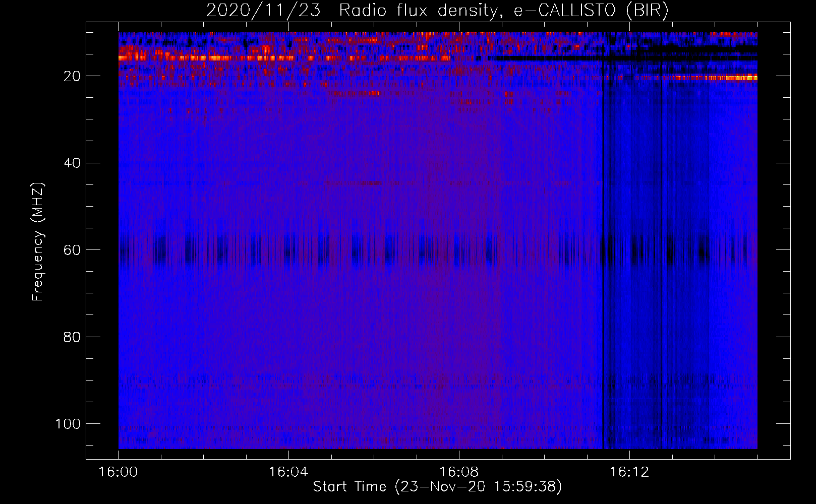
Task: Click the 16:12 time tick label
Action: pyautogui.click(x=629, y=472)
